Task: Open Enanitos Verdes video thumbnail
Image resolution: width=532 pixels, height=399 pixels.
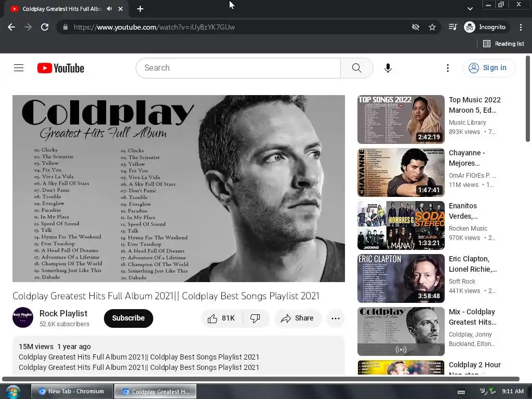Action: pyautogui.click(x=401, y=225)
